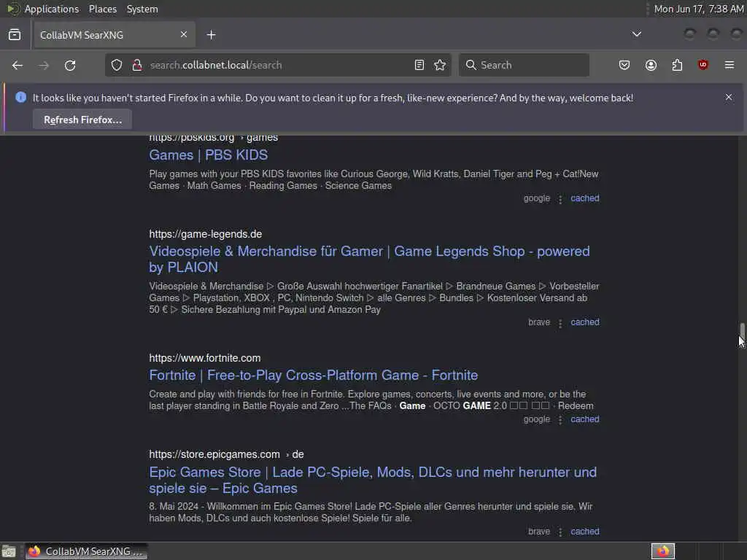Click the CollabVM SearXNG taskbar window button
The width and height of the screenshot is (747, 560).
[x=87, y=551]
